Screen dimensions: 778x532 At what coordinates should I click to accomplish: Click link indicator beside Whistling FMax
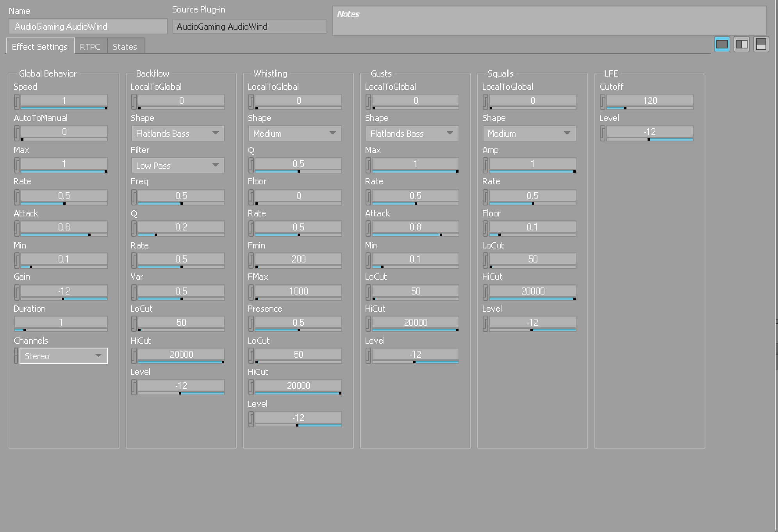click(251, 292)
